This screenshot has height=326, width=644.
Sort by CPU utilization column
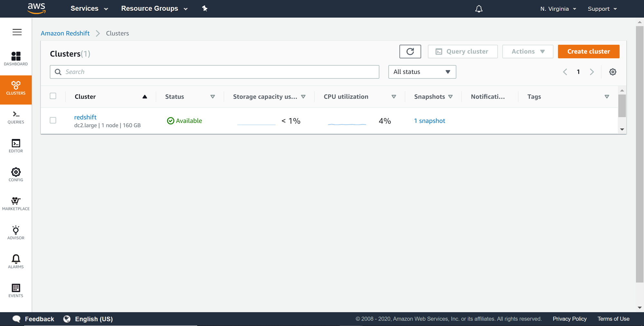(x=394, y=97)
